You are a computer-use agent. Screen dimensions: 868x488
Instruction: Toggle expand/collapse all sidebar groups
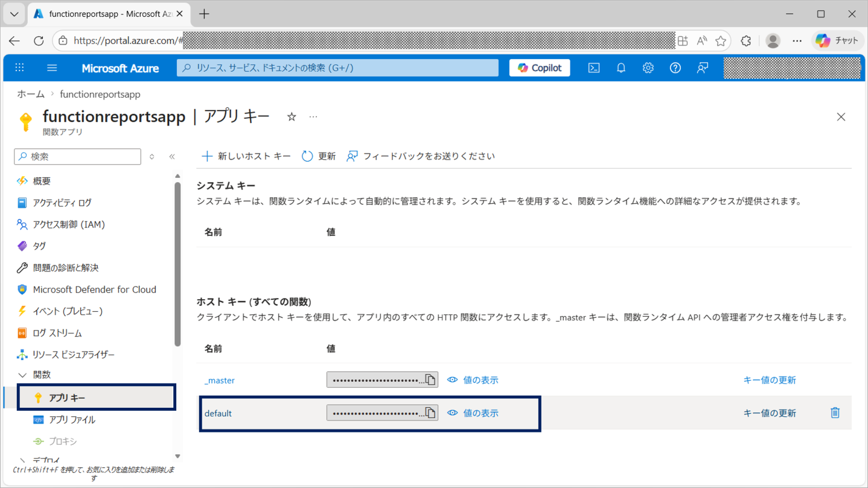pos(152,156)
